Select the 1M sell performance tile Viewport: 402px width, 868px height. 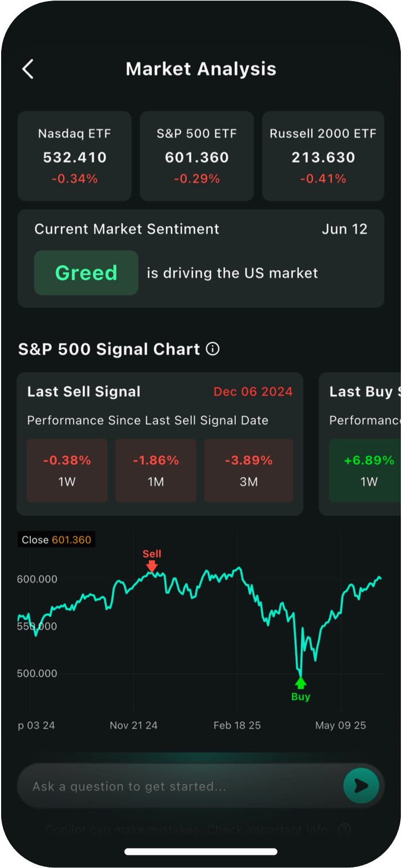(x=156, y=471)
